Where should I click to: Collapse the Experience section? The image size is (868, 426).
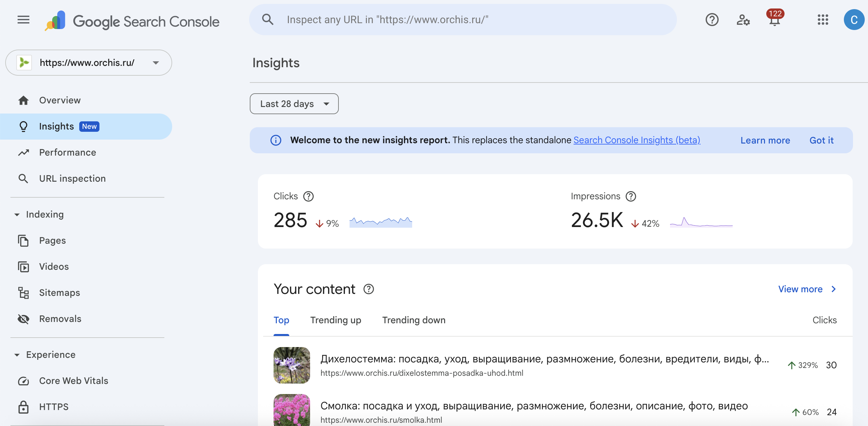click(17, 355)
